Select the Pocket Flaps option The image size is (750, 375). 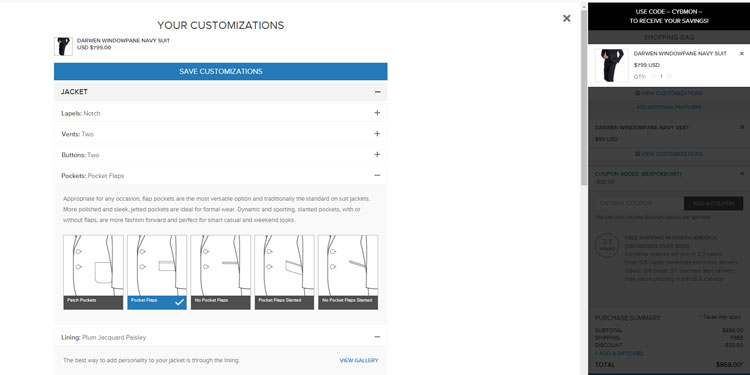157,272
